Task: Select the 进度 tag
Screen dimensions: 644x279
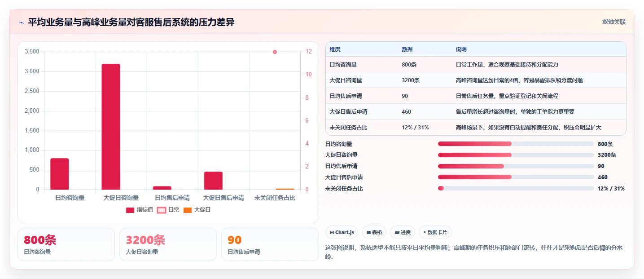Action: 403,232
